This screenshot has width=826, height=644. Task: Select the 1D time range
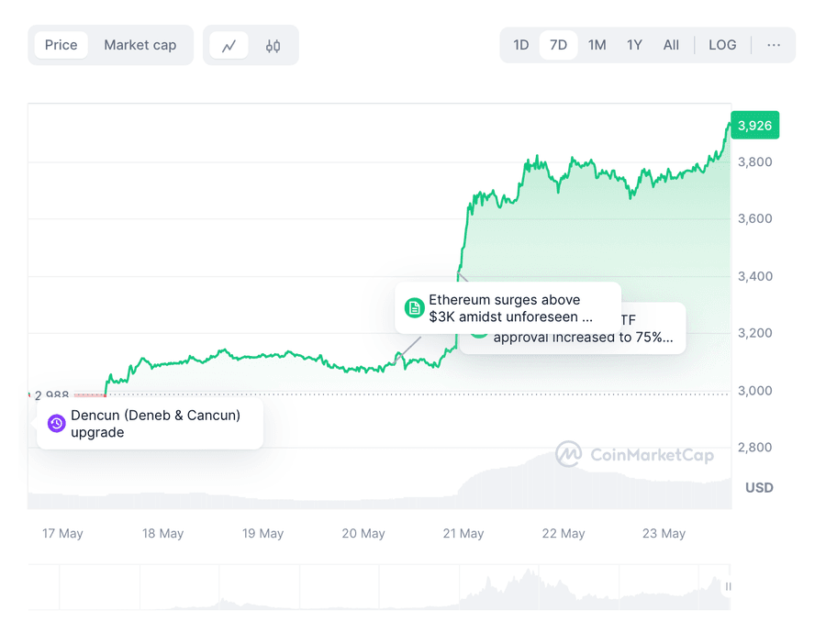click(x=521, y=45)
